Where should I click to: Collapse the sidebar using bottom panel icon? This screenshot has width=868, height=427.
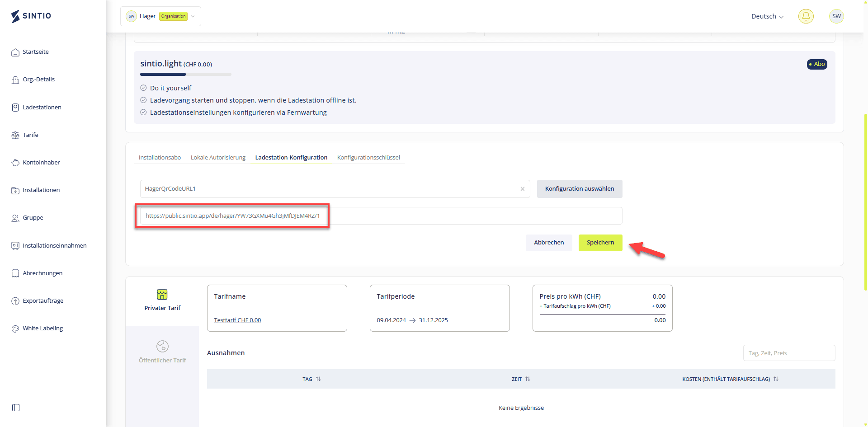pyautogui.click(x=16, y=408)
